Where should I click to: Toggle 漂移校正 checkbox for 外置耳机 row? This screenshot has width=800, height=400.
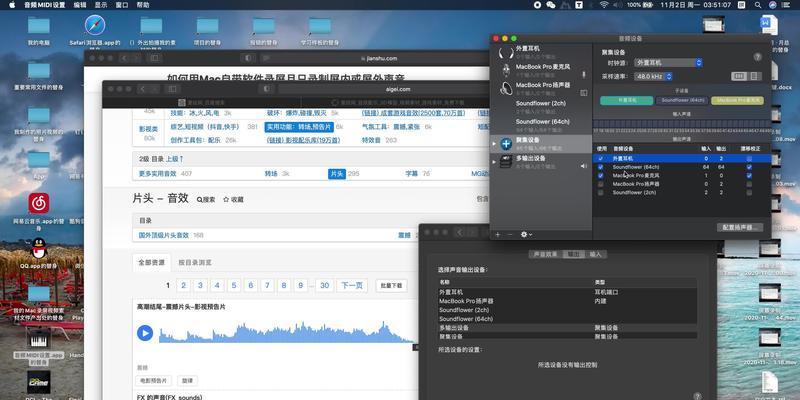749,159
